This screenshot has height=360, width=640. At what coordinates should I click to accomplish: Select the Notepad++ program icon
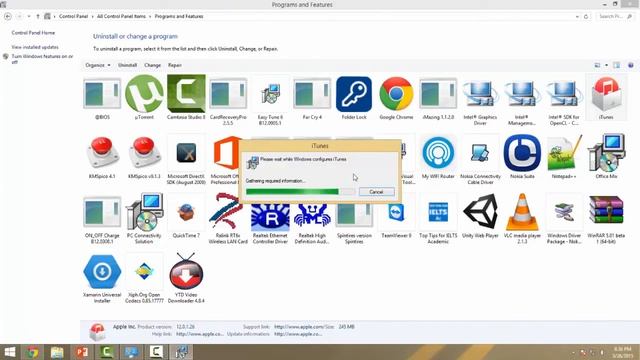(564, 153)
